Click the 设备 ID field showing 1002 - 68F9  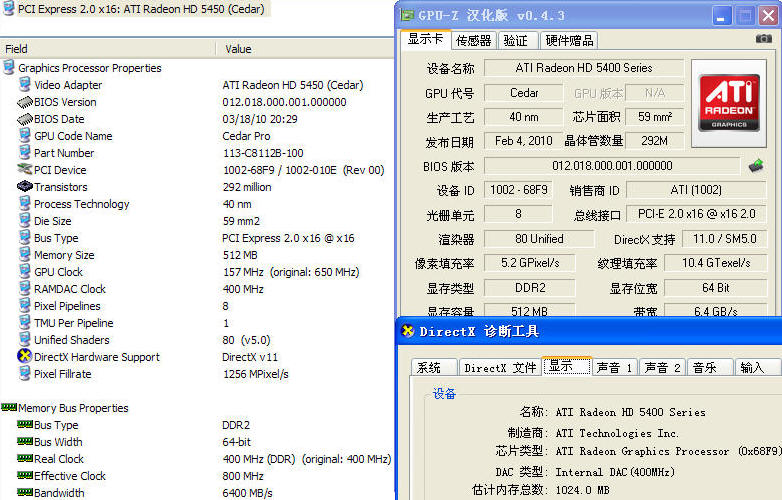tap(519, 190)
